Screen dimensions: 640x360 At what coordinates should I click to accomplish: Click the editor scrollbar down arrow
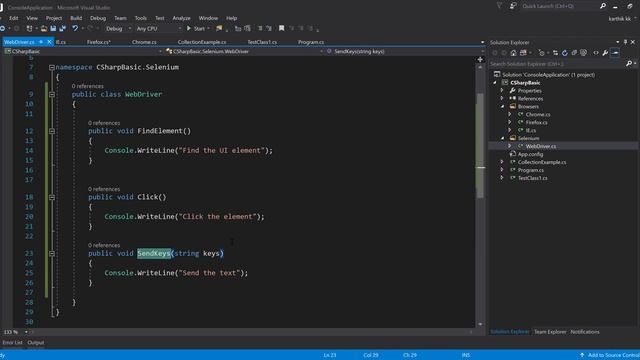click(x=480, y=324)
